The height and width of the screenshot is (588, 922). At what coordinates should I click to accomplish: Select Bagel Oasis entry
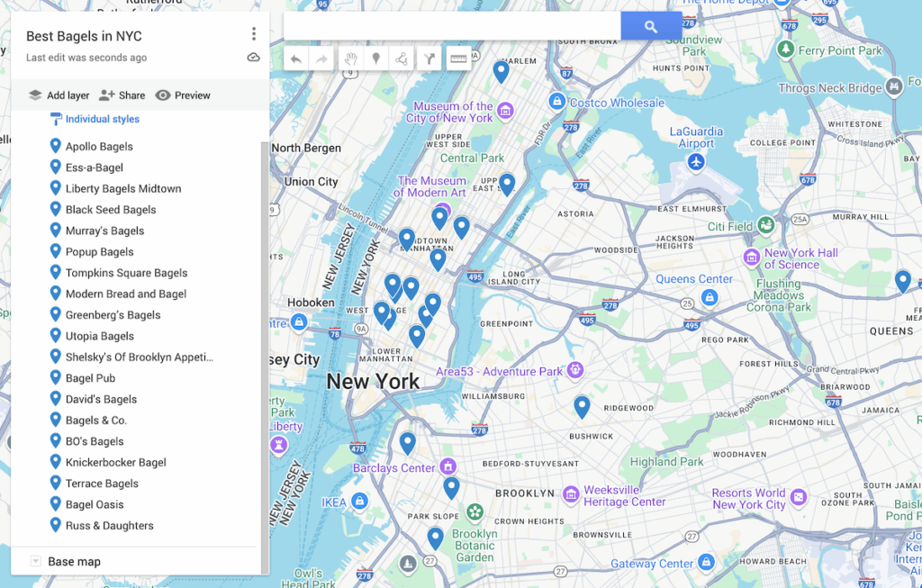point(95,504)
